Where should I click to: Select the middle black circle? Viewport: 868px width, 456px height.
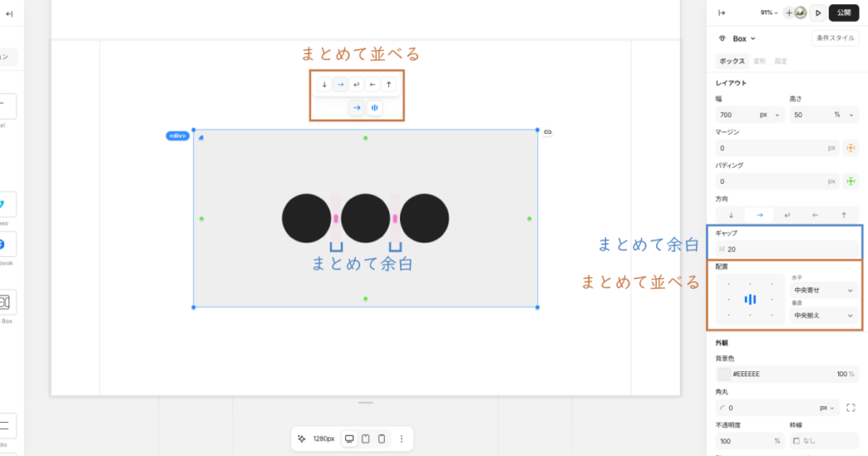coord(365,219)
